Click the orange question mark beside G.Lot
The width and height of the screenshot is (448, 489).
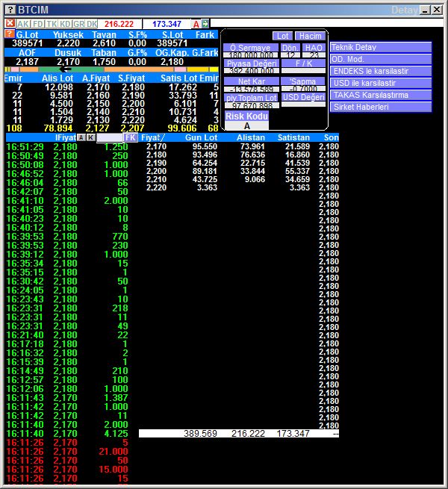(10, 34)
